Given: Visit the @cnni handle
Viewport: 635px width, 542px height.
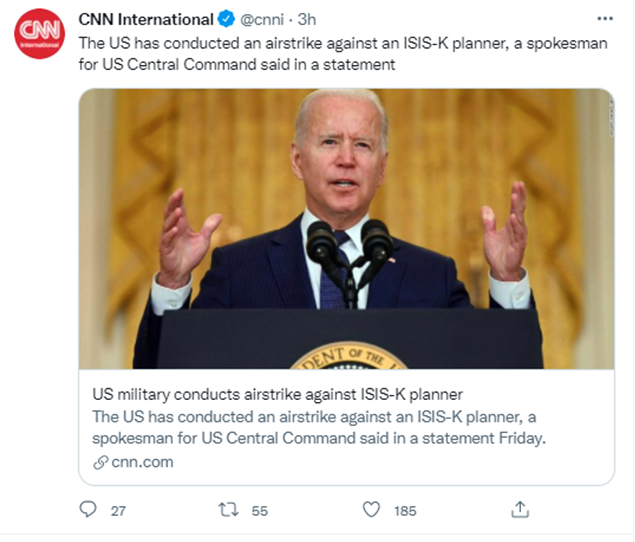Looking at the screenshot, I should pos(262,19).
